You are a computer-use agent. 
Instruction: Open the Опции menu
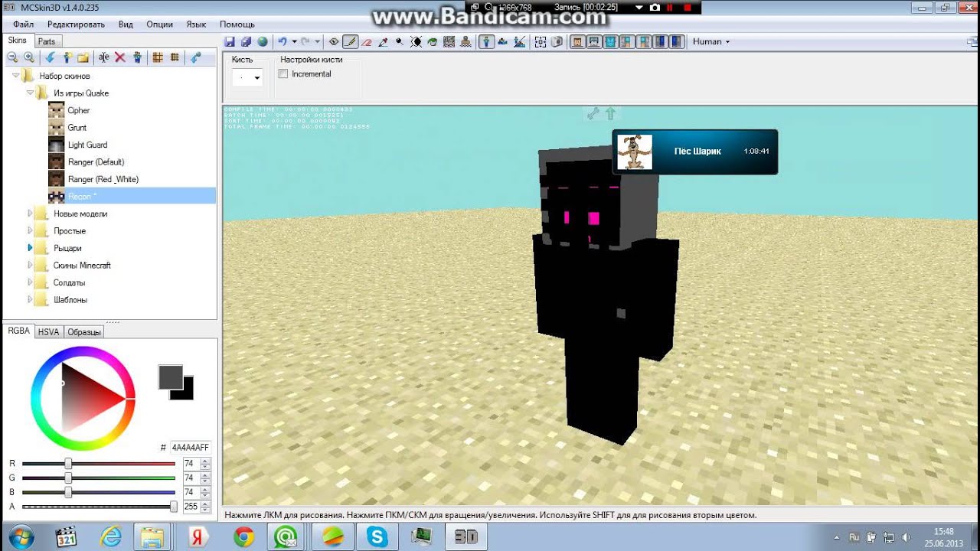[159, 24]
